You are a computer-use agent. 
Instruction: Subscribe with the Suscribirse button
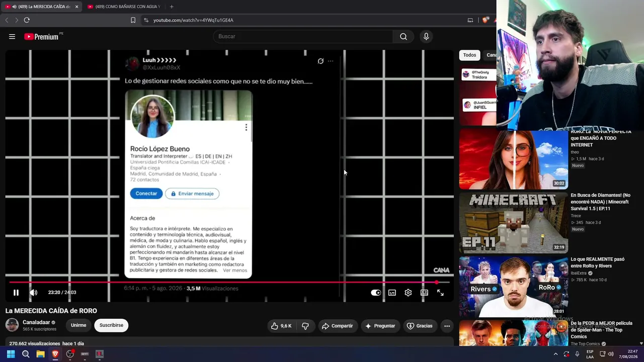(111, 325)
